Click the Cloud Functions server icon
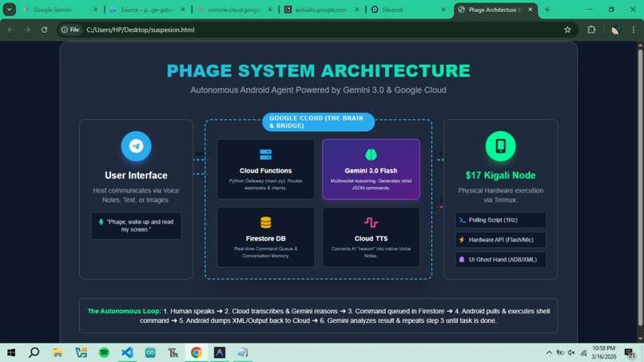The image size is (644, 362). pos(266,154)
